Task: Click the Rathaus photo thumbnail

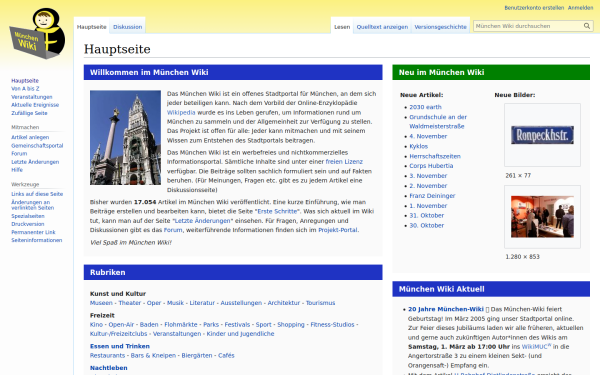Action: click(125, 138)
